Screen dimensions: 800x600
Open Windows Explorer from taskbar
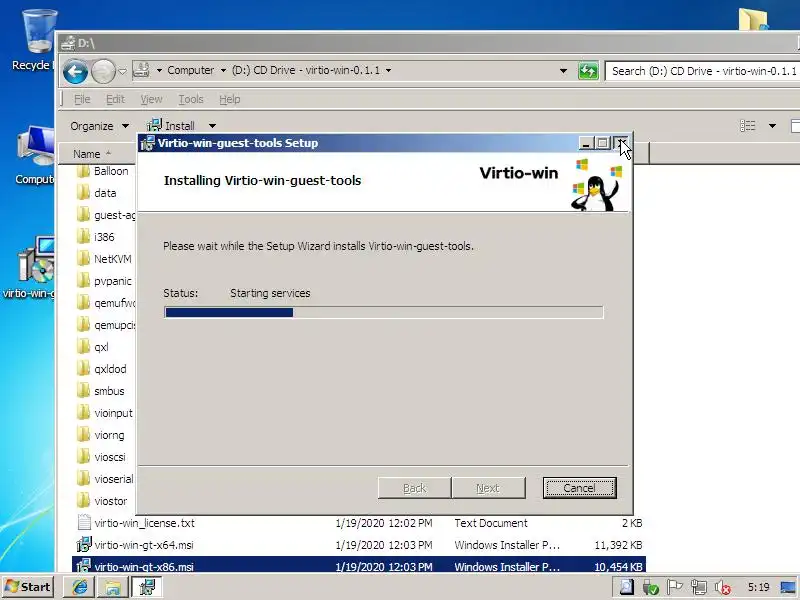[112, 587]
